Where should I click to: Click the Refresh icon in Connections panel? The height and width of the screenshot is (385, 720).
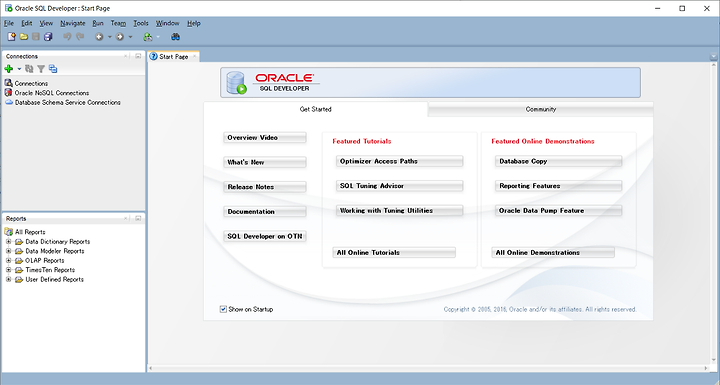coord(29,69)
